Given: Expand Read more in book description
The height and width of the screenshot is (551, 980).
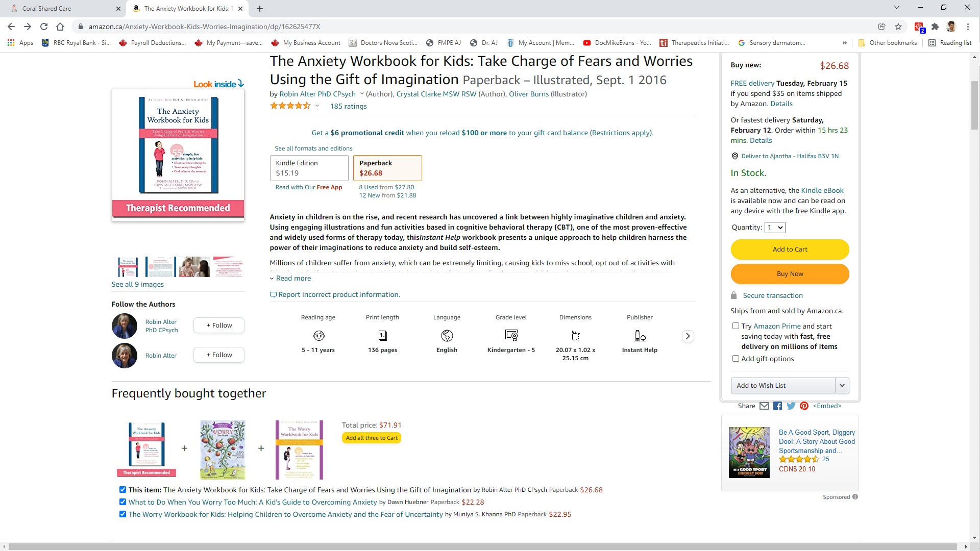Looking at the screenshot, I should click(x=293, y=279).
